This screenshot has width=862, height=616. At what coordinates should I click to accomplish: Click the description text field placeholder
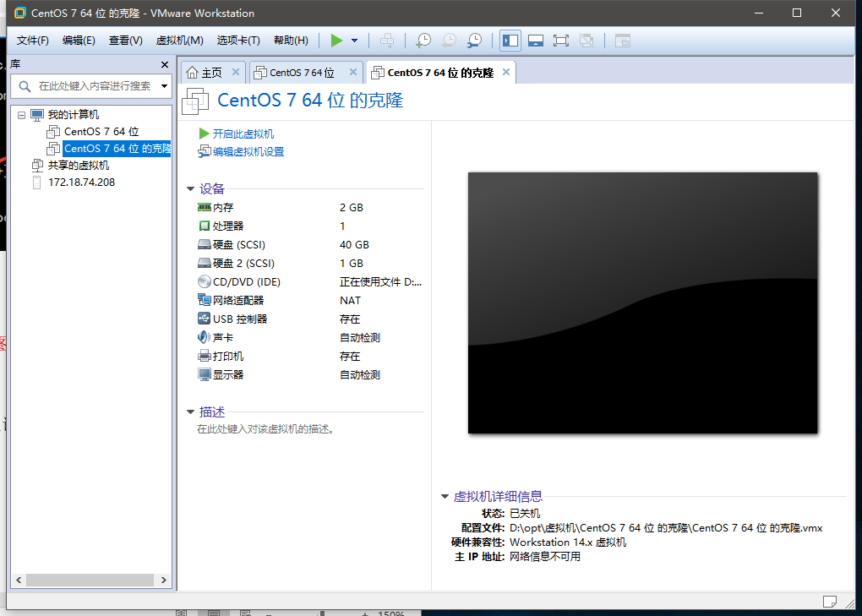(265, 429)
